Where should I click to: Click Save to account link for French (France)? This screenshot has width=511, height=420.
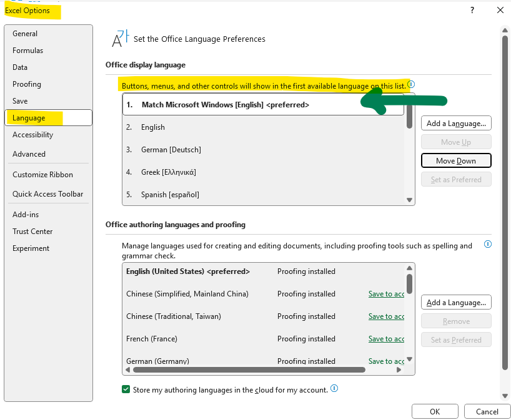coord(386,339)
